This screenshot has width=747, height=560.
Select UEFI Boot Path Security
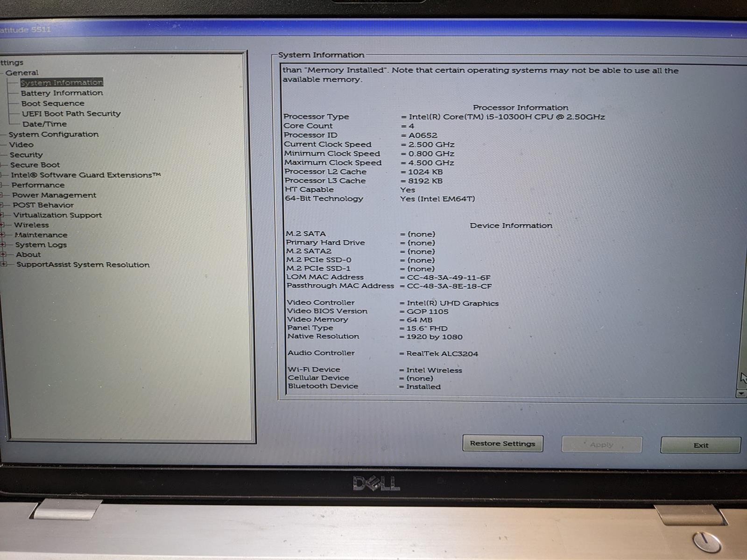pos(71,113)
